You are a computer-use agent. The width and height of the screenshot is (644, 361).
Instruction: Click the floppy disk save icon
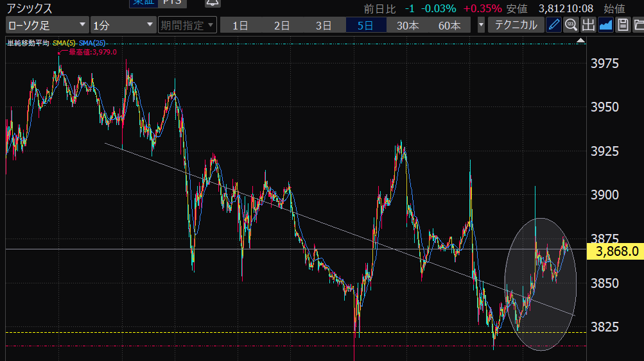(622, 26)
